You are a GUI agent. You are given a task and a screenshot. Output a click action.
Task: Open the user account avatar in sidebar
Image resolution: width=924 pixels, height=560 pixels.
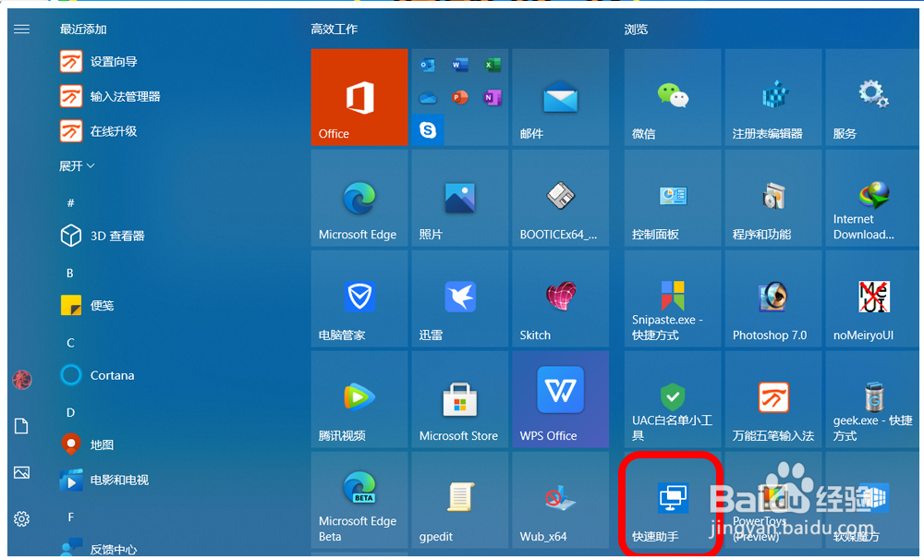21,379
